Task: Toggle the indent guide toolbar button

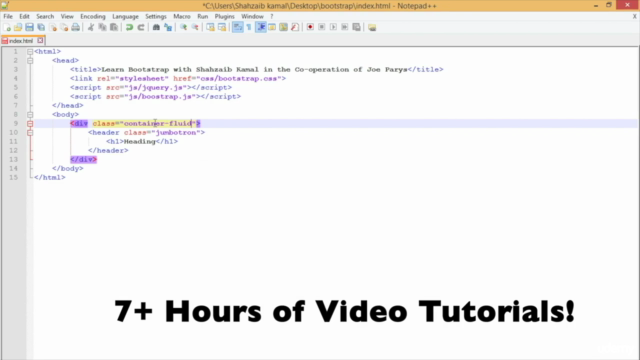Action: (x=260, y=27)
